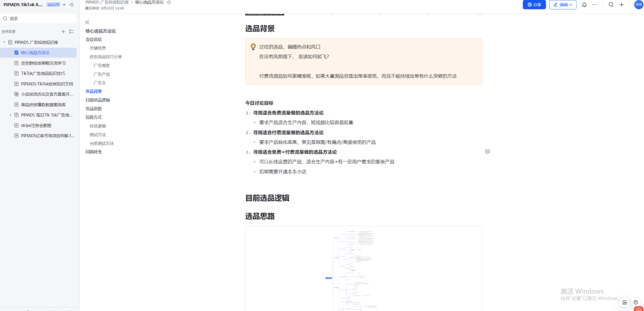Select the highlighted outline item 选品背景
Viewport: 644px width, 311px height.
coord(94,91)
